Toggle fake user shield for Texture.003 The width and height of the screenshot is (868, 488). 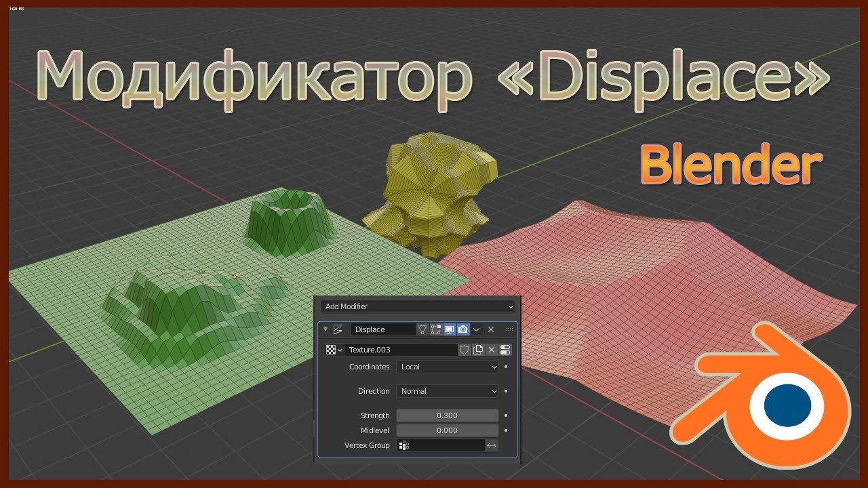(x=465, y=350)
